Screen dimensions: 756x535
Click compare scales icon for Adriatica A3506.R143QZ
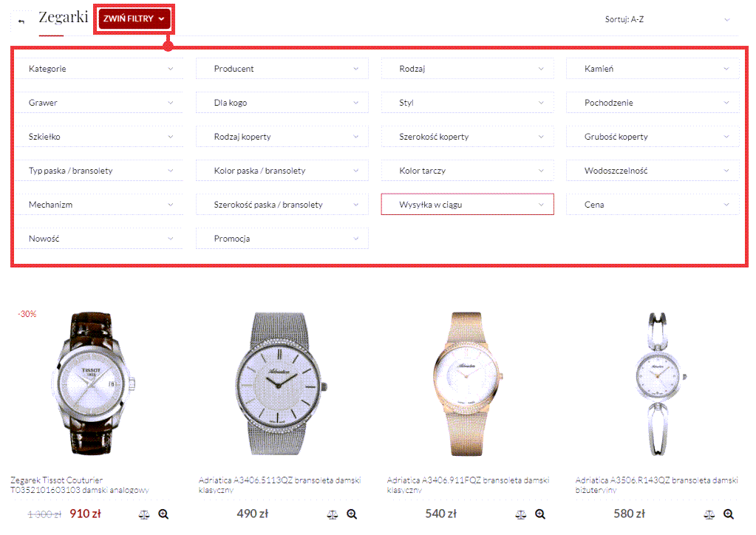click(710, 514)
